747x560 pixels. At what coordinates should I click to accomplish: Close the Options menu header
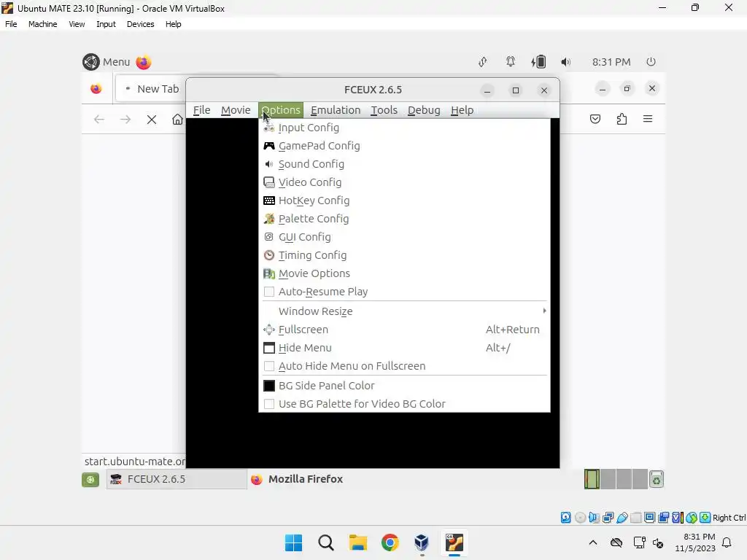click(x=281, y=110)
